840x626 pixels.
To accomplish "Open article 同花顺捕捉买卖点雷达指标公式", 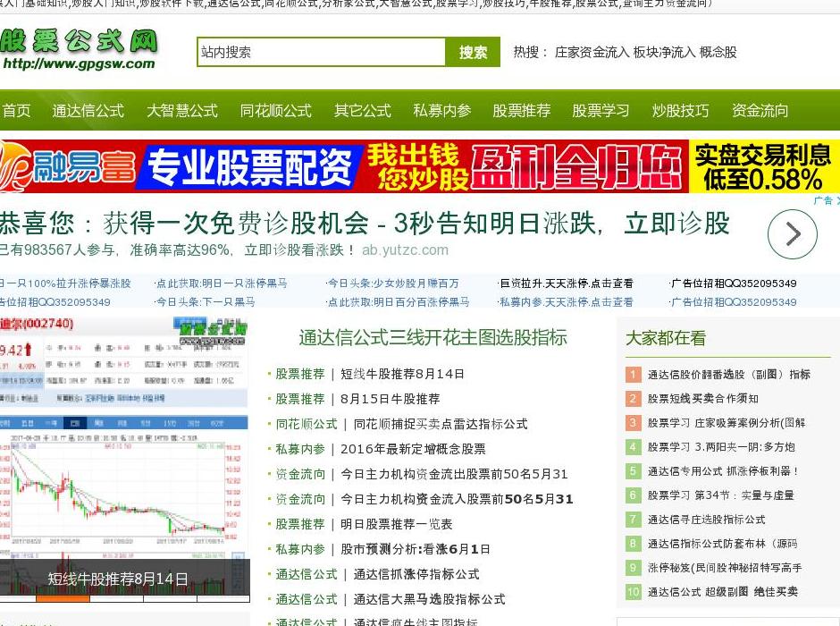I will 441,425.
